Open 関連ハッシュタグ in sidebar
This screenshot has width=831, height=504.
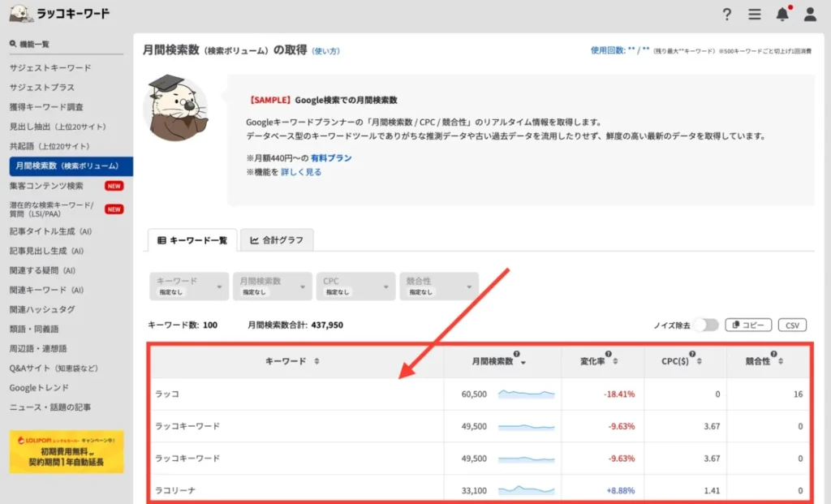(42, 309)
